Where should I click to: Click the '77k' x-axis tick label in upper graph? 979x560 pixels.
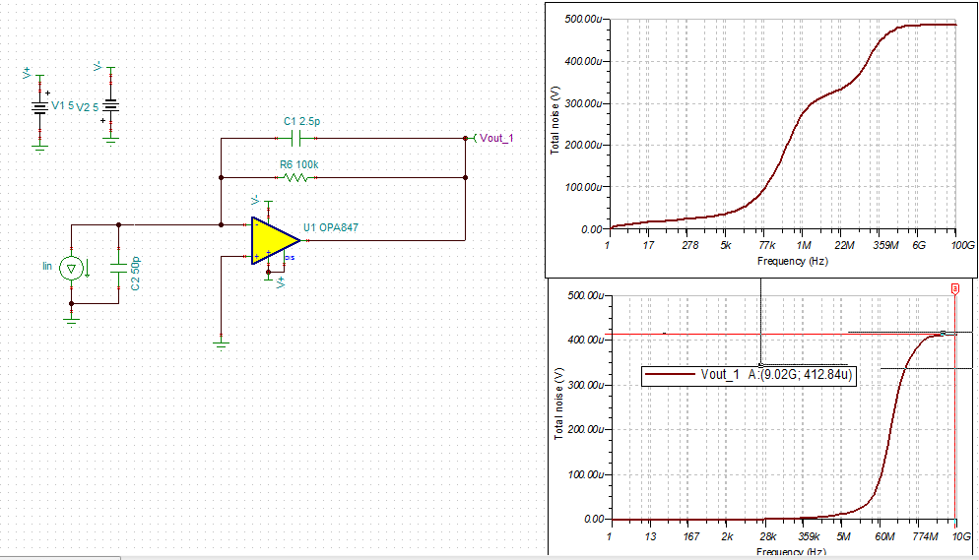pyautogui.click(x=766, y=245)
